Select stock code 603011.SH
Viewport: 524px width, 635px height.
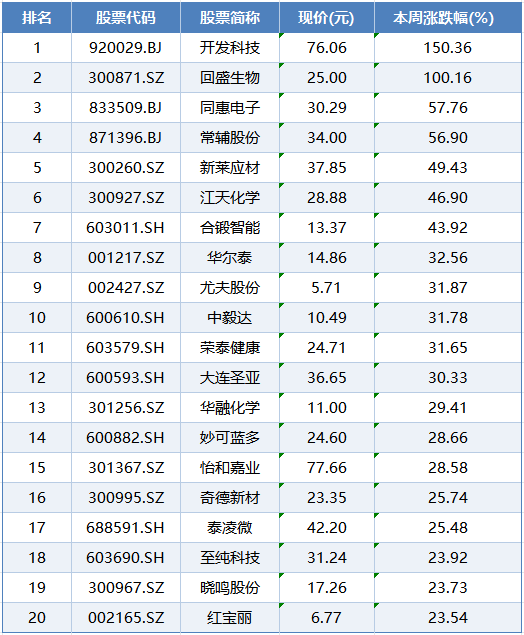[126, 228]
